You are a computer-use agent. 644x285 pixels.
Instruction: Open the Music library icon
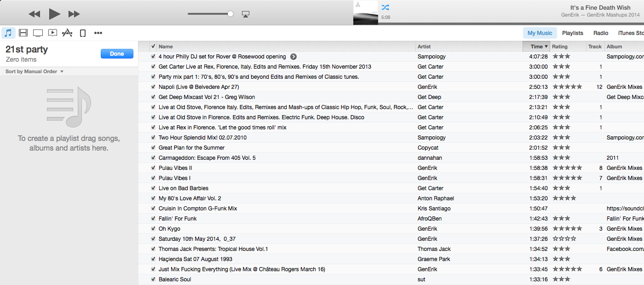coord(8,33)
